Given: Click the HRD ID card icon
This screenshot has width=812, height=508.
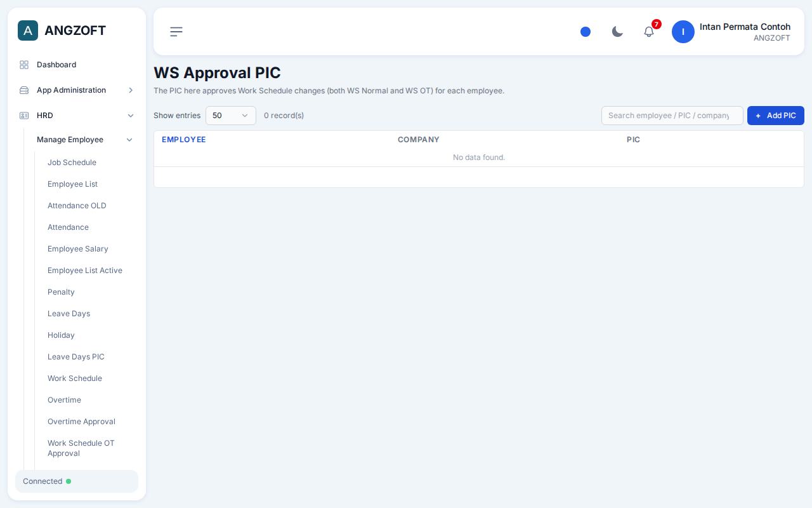Looking at the screenshot, I should (24, 116).
